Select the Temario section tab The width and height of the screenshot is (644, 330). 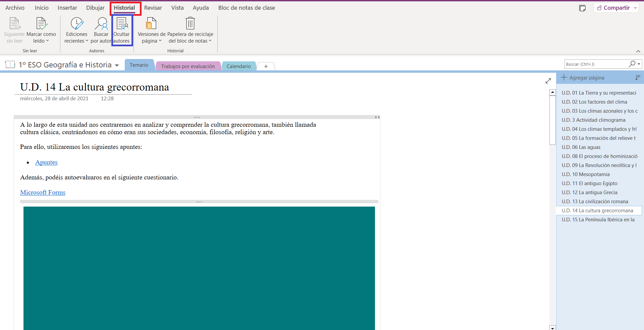coord(139,65)
